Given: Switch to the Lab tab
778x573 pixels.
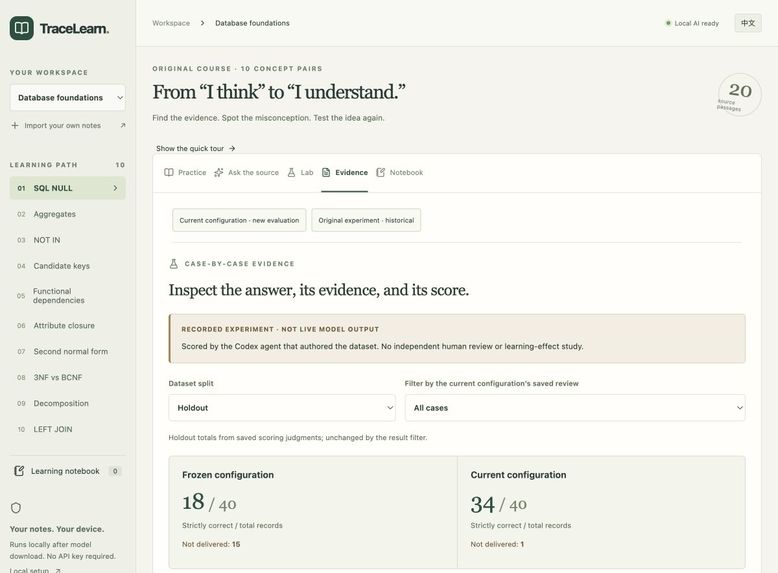Looking at the screenshot, I should tap(300, 173).
